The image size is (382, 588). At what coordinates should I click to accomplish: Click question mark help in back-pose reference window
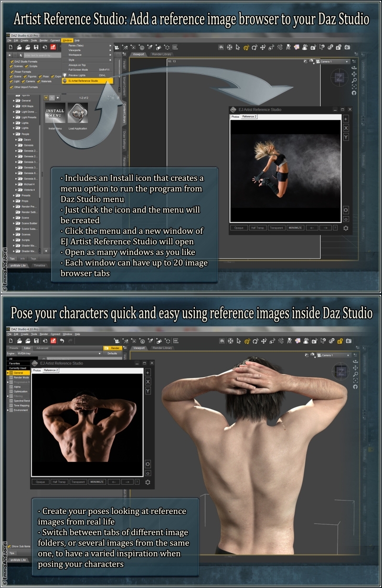pos(137,482)
